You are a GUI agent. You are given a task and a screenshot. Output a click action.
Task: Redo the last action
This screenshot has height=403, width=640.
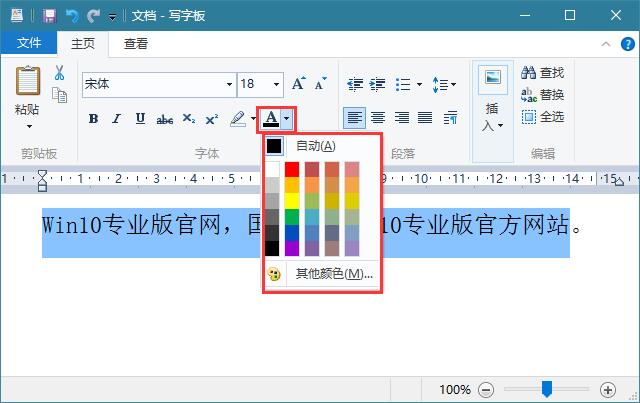93,16
